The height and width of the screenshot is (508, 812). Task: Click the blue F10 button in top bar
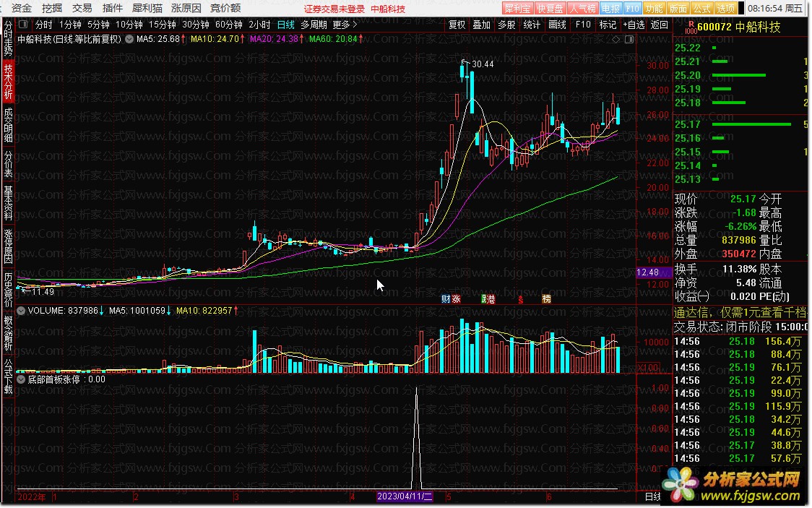(x=632, y=9)
